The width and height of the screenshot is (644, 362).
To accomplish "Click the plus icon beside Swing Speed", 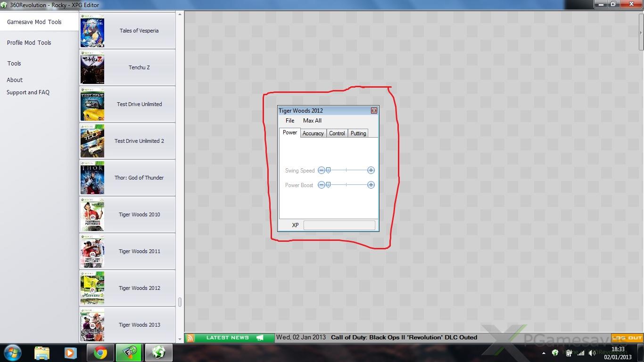I will point(371,170).
